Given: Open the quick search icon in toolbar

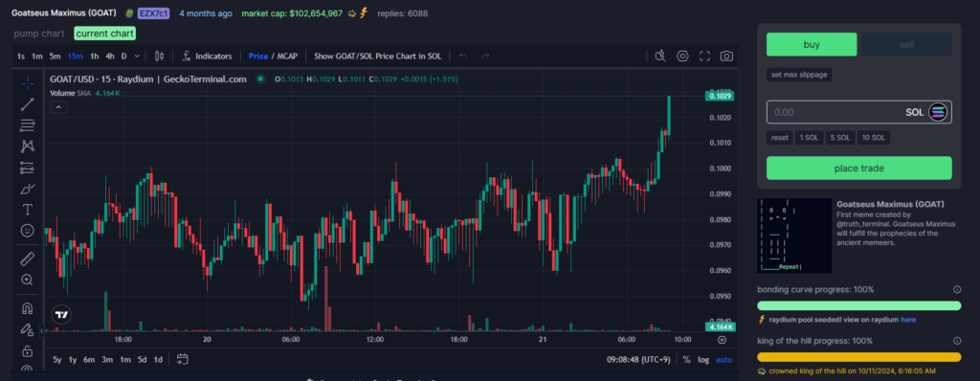Looking at the screenshot, I should pyautogui.click(x=660, y=56).
